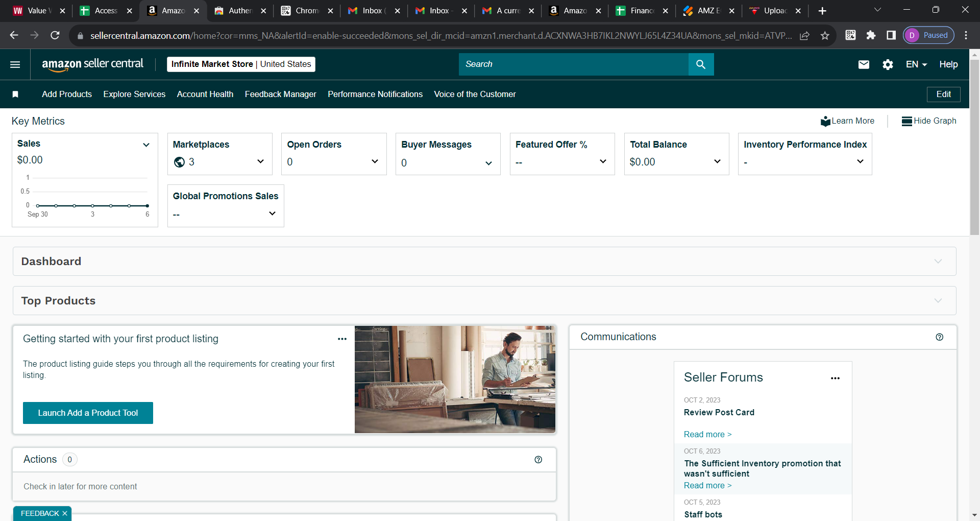Go back in browser history
Image resolution: width=980 pixels, height=521 pixels.
(14, 35)
